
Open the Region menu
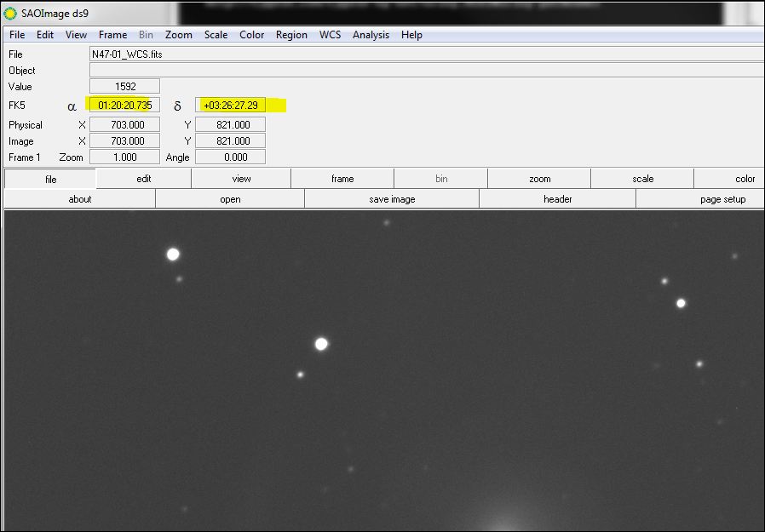tap(291, 35)
